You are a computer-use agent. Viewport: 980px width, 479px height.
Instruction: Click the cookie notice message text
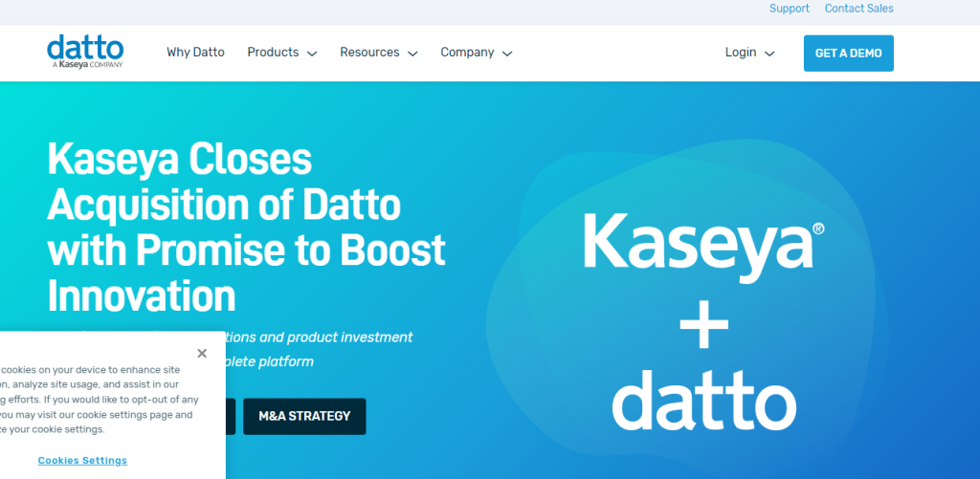click(x=100, y=400)
